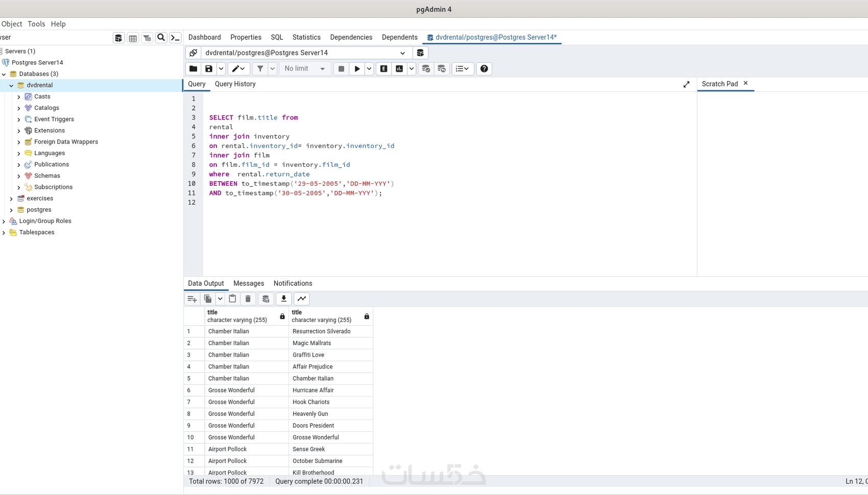Collapse the dvdrental database node
This screenshot has width=868, height=495.
(11, 85)
